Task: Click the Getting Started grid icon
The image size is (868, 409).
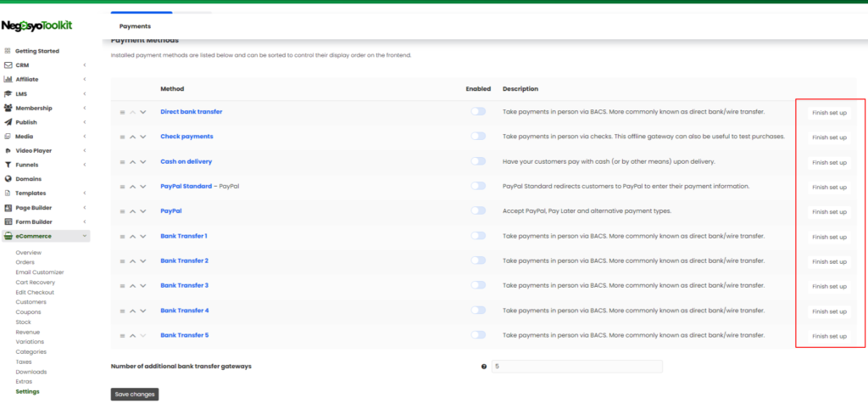Action: tap(8, 51)
